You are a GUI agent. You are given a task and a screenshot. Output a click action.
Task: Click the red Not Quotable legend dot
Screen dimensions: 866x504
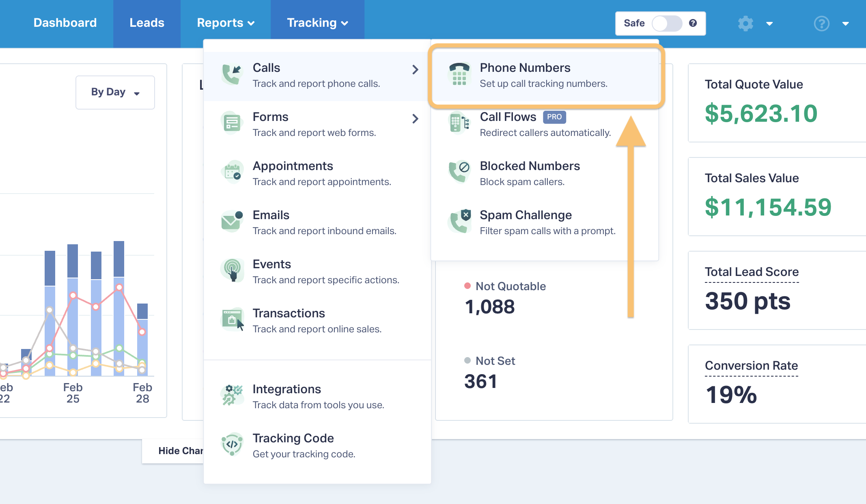[x=467, y=286]
